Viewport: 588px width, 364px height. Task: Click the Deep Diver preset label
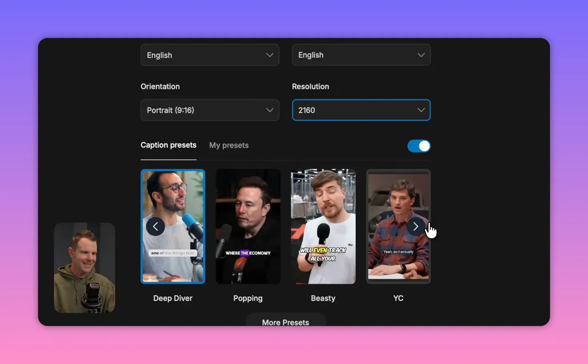(173, 298)
